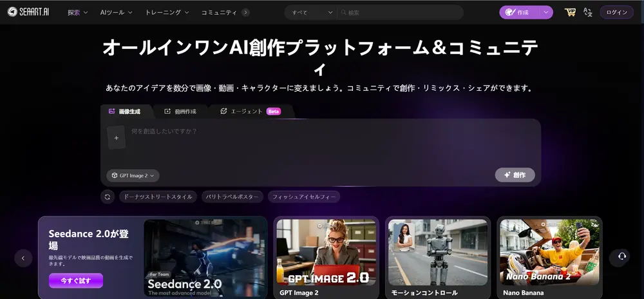Screen dimensions: 644x299
Task: Select the フィッシュアイセルフィー suggestion chip
Action: (304, 197)
